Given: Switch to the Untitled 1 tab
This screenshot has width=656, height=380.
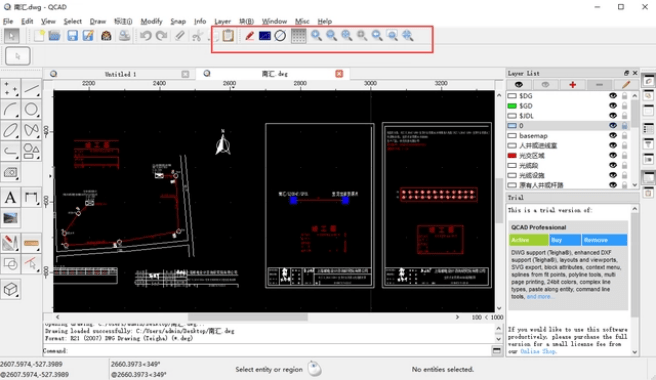Looking at the screenshot, I should tap(120, 74).
